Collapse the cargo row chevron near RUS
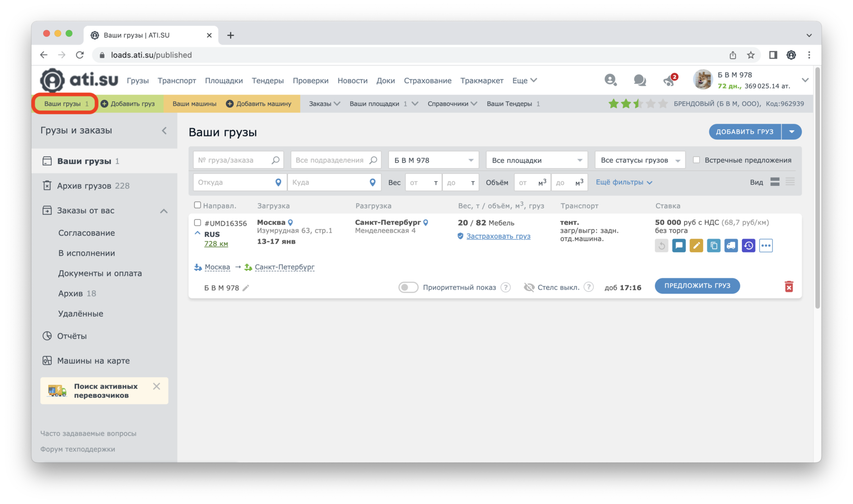Viewport: 853px width, 504px height. pyautogui.click(x=198, y=233)
